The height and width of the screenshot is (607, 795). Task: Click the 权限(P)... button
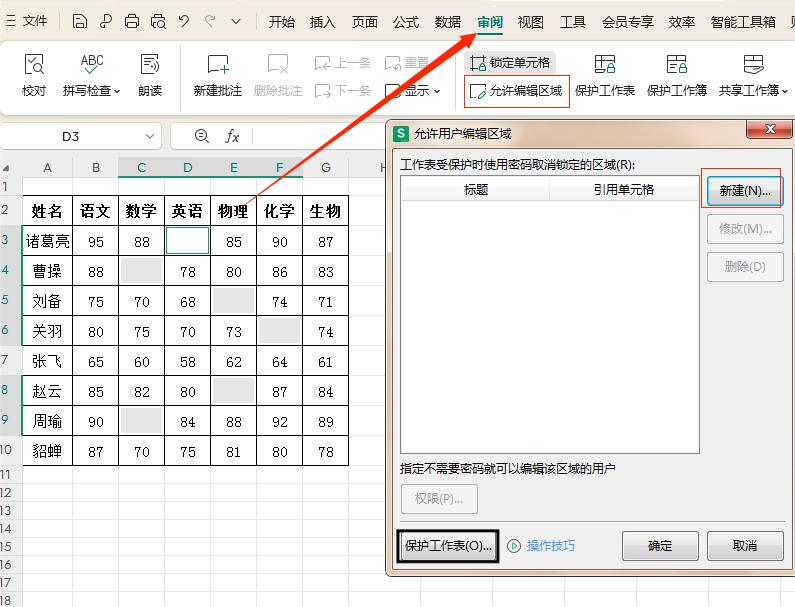pos(439,499)
